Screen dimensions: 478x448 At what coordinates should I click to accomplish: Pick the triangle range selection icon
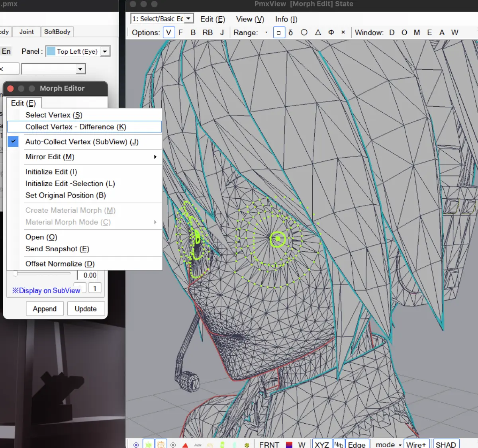318,33
